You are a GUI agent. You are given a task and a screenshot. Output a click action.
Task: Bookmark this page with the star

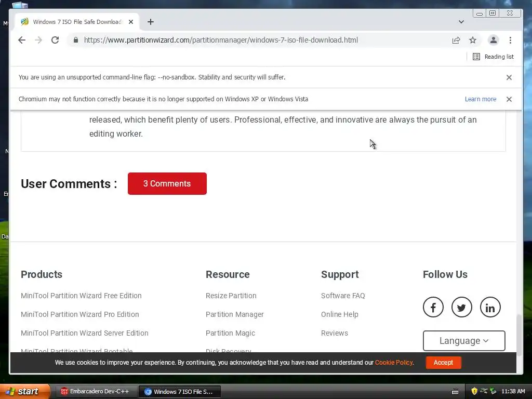(473, 40)
